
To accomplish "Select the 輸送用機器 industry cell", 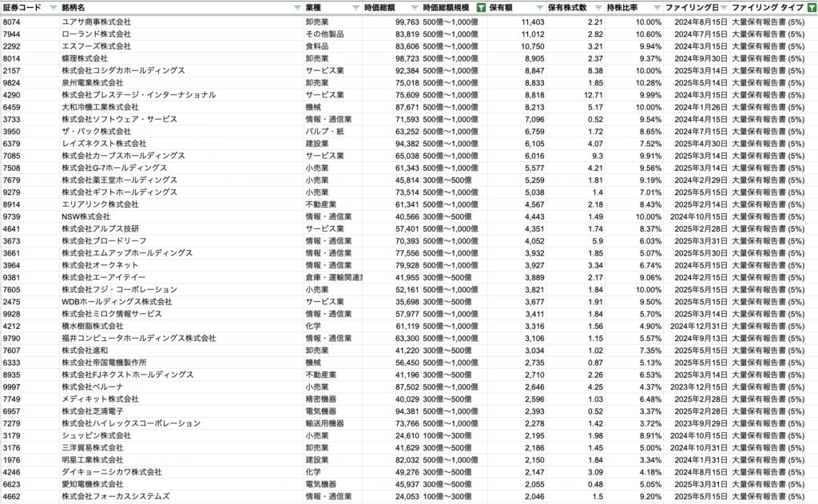I will click(x=333, y=423).
